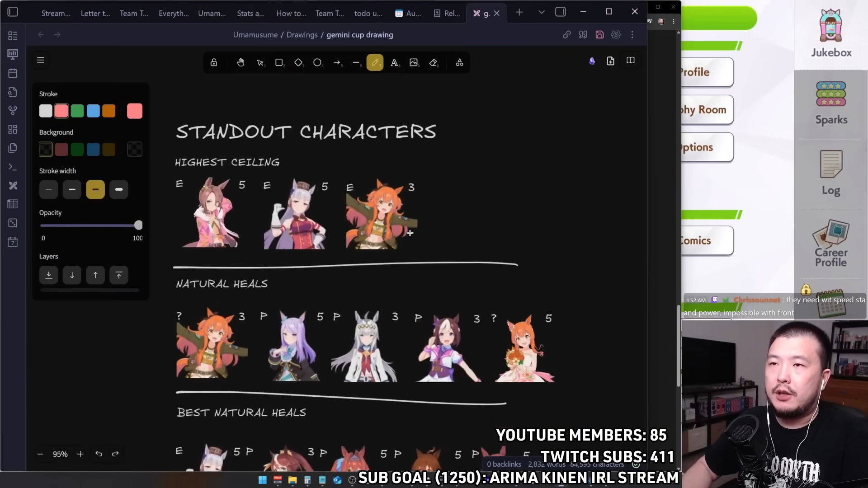Screen dimensions: 868x488
Task: Switch to the 'Letter t...' tab
Action: click(95, 14)
